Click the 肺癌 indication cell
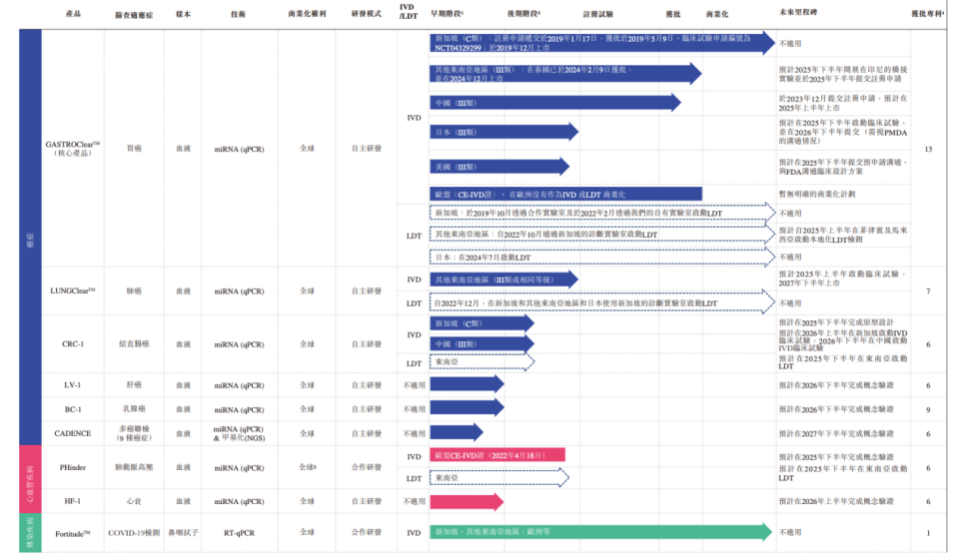The width and height of the screenshot is (959, 560). 134,291
